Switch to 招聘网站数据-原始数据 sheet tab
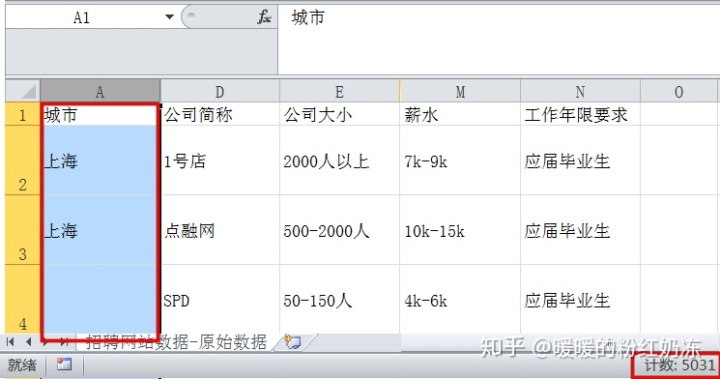 point(176,342)
